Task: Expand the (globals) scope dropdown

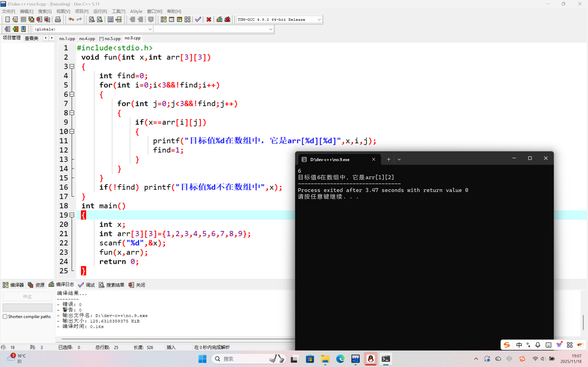Action: pyautogui.click(x=150, y=29)
